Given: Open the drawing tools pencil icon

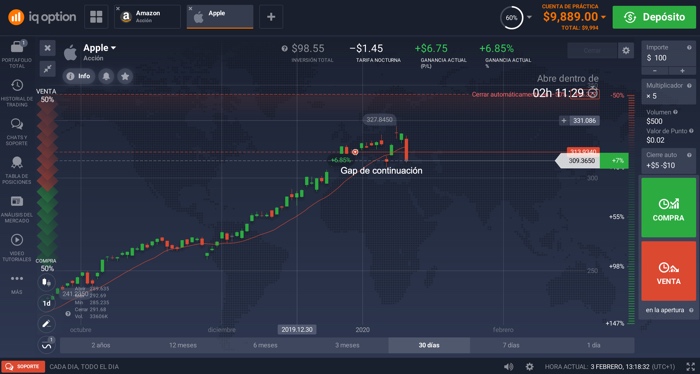Looking at the screenshot, I should pos(46,324).
